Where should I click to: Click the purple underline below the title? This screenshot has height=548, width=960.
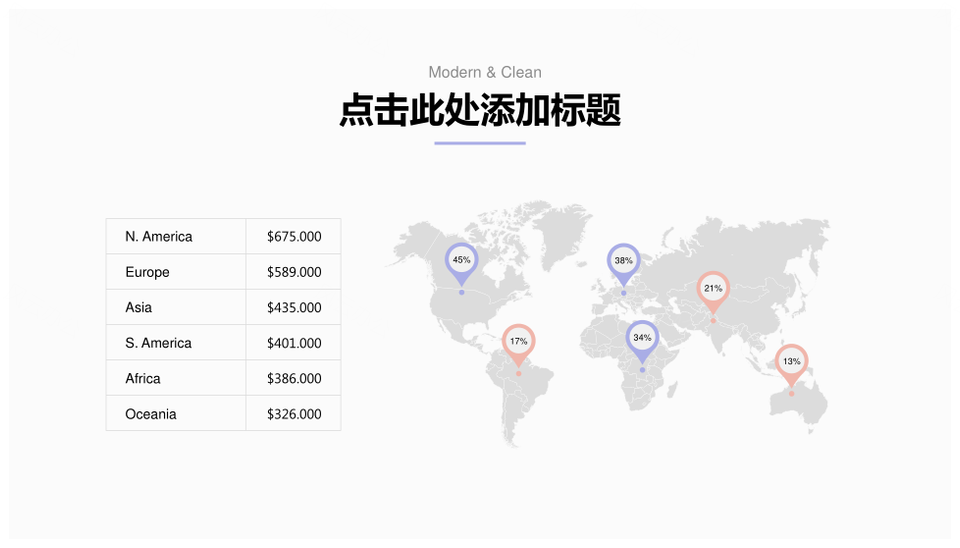pos(480,143)
